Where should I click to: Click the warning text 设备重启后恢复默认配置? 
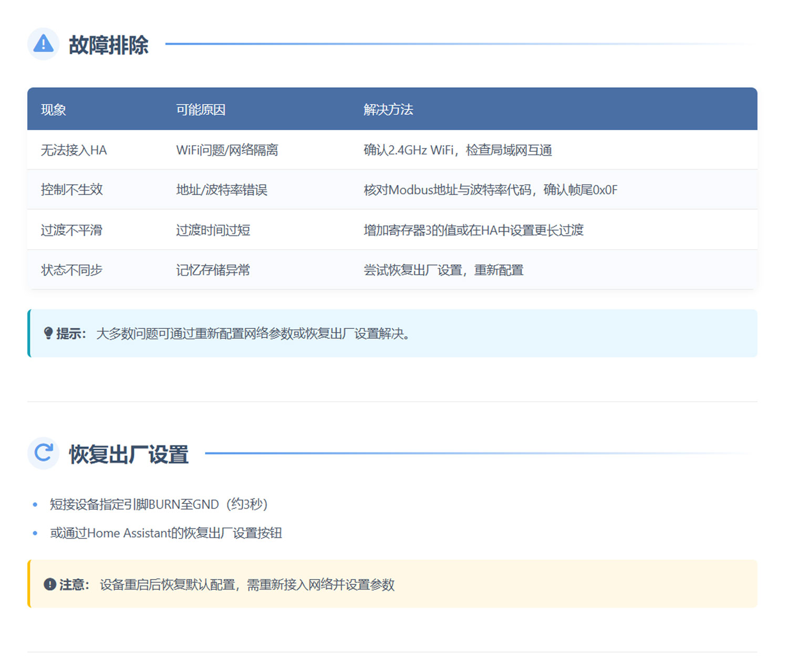247,585
